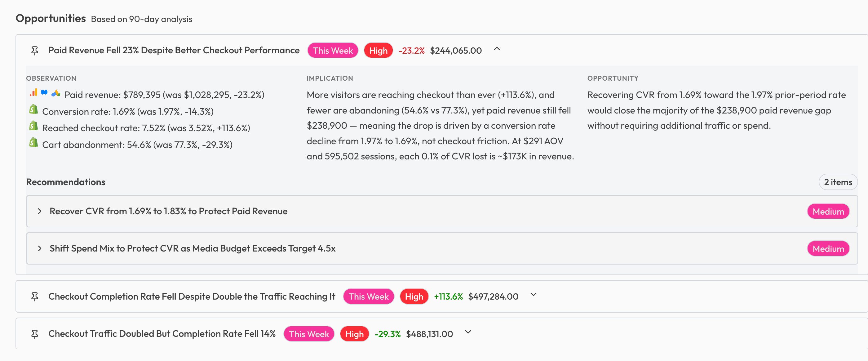Expand the "Checkout Traffic Doubled" insight

467,332
